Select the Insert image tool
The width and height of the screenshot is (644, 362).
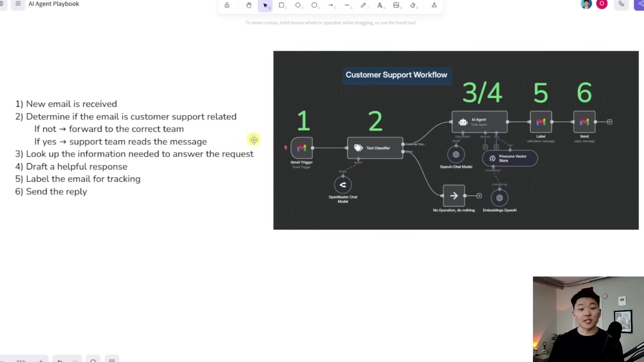click(x=396, y=5)
